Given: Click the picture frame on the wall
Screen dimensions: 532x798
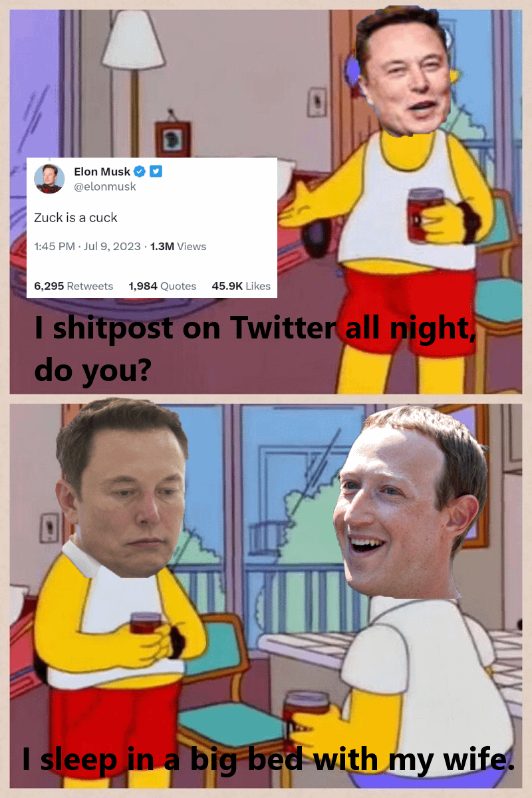Looking at the screenshot, I should (173, 138).
